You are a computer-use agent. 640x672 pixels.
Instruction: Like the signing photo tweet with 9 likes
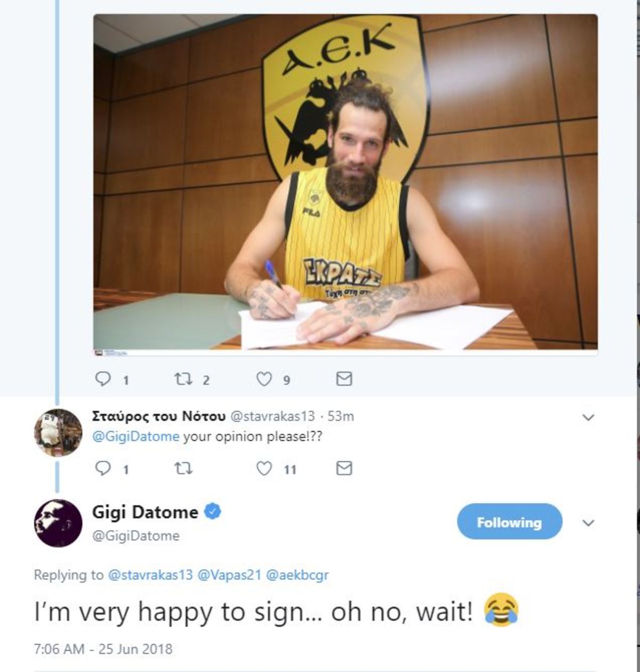click(x=265, y=379)
